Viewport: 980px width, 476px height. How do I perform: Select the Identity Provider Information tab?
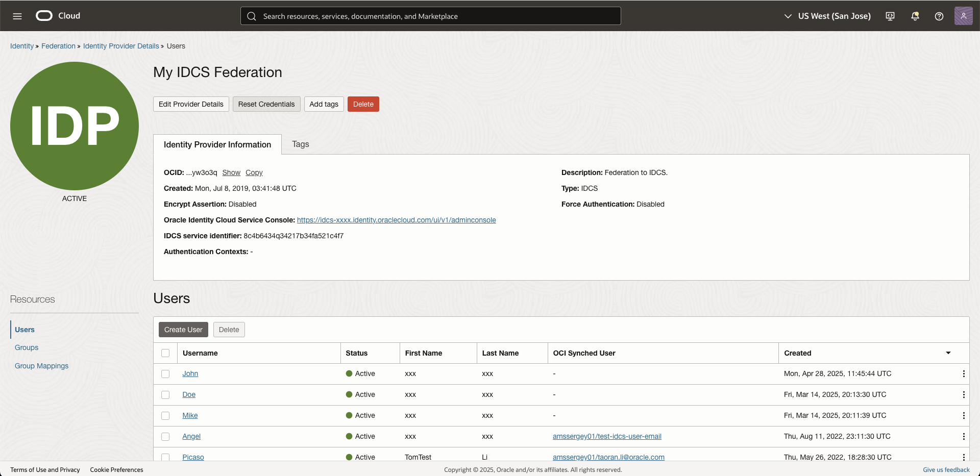tap(217, 144)
